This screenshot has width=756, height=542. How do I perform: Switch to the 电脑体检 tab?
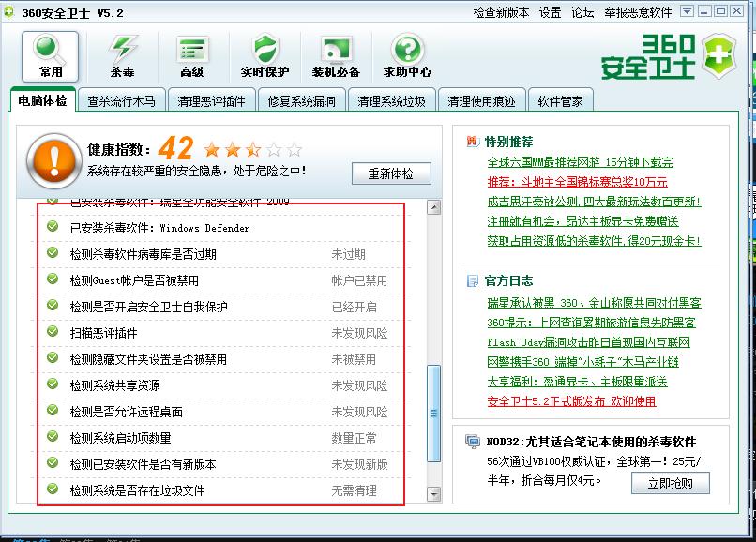coord(42,100)
